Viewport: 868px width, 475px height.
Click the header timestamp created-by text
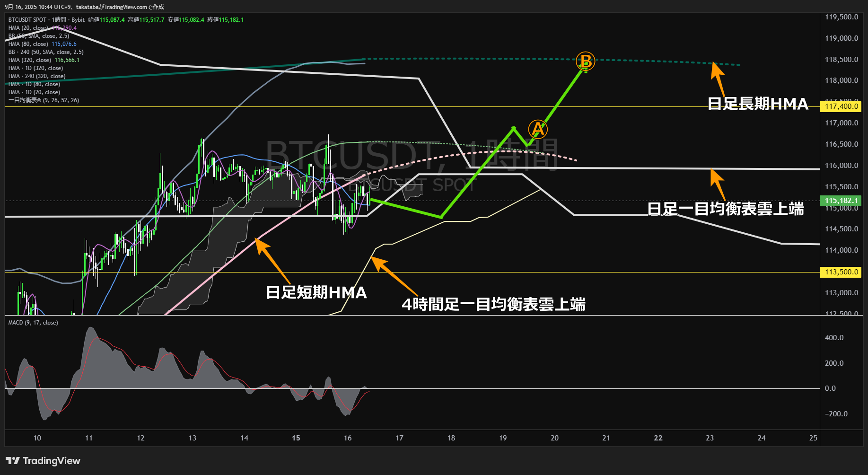(x=85, y=7)
